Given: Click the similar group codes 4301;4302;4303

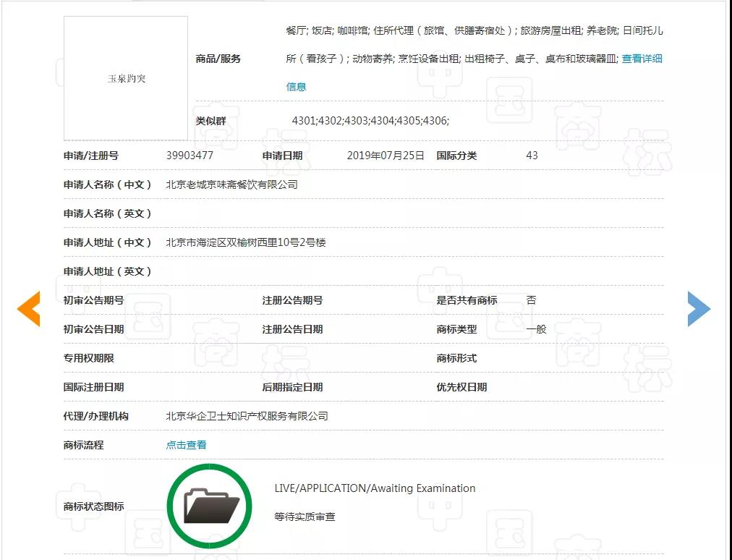Looking at the screenshot, I should click(370, 121).
